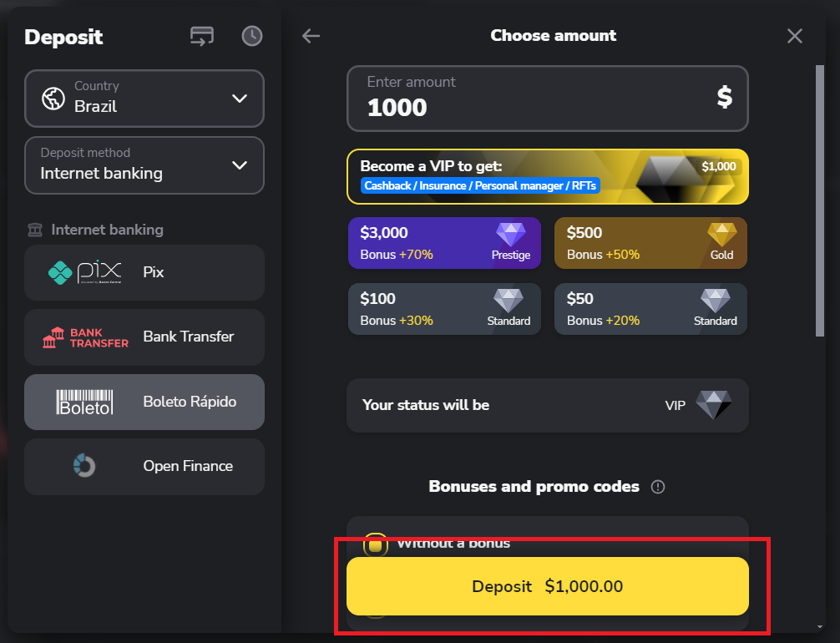Open the Deposit method dropdown
The height and width of the screenshot is (643, 840).
[x=144, y=165]
